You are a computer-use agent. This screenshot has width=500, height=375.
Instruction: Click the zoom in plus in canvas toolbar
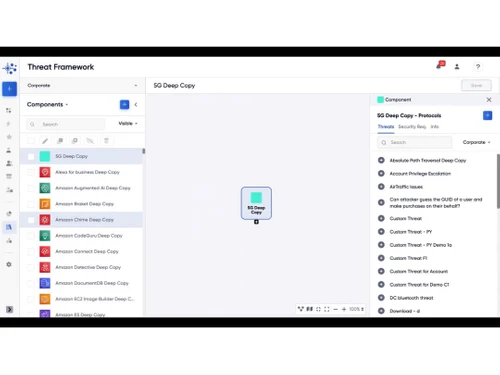(x=344, y=309)
